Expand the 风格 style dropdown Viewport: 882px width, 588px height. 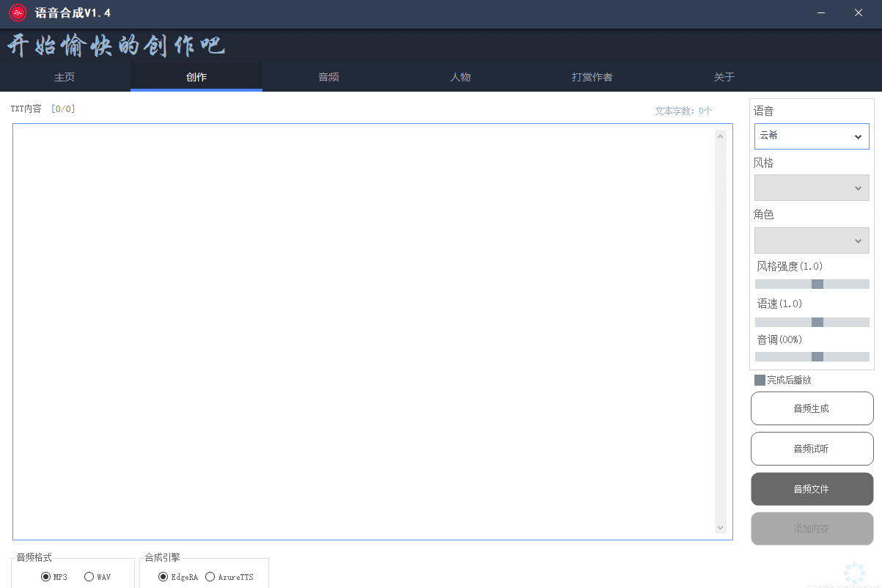(x=812, y=188)
